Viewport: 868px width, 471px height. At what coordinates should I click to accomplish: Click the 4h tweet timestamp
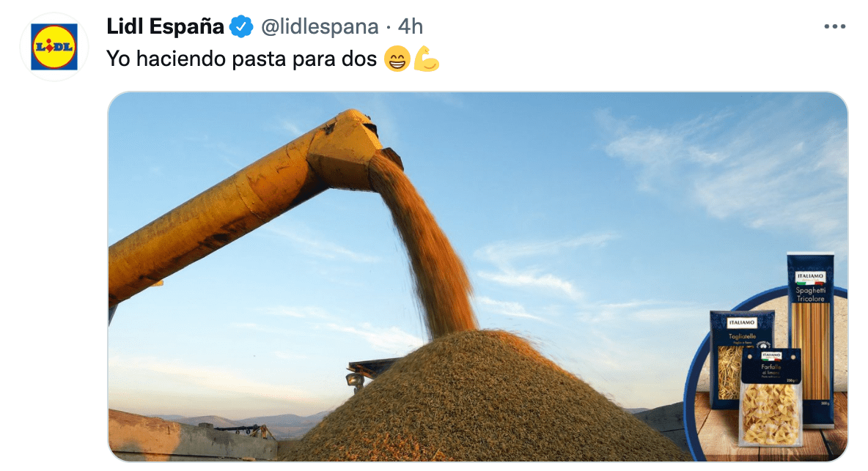[411, 26]
